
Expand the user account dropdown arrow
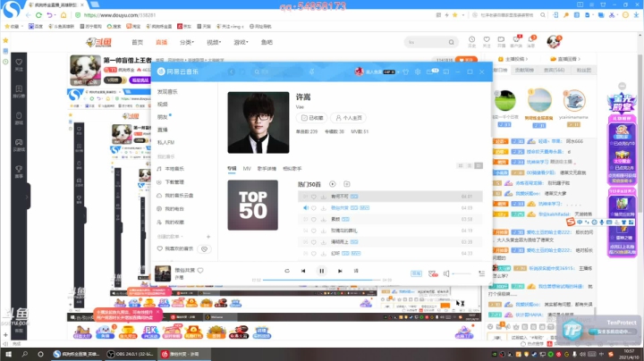[x=397, y=72]
